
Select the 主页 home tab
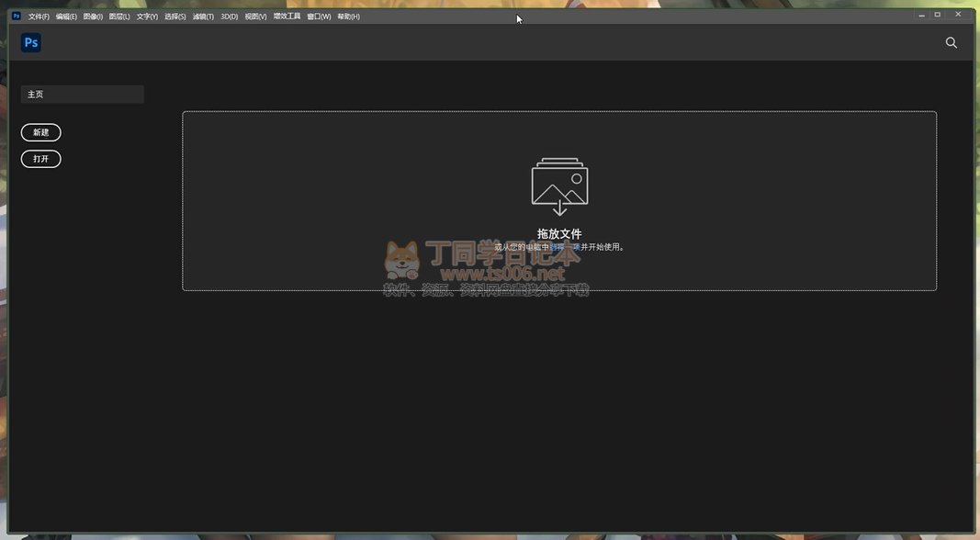[x=83, y=95]
